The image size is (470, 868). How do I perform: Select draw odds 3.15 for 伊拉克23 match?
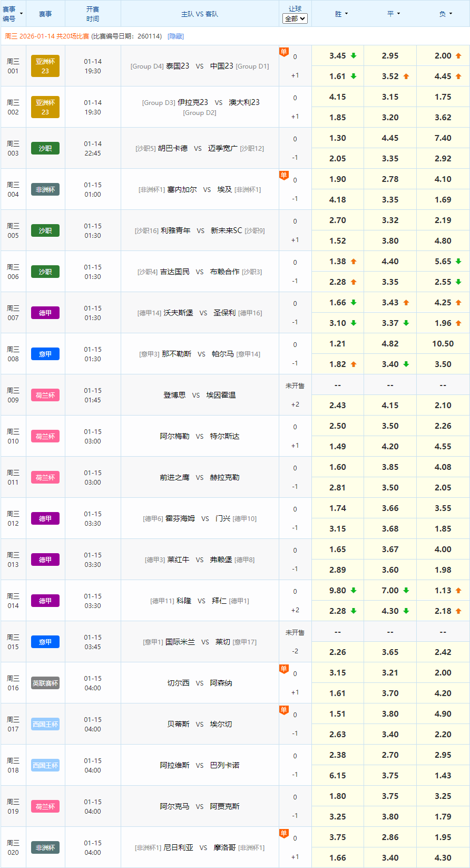[390, 97]
